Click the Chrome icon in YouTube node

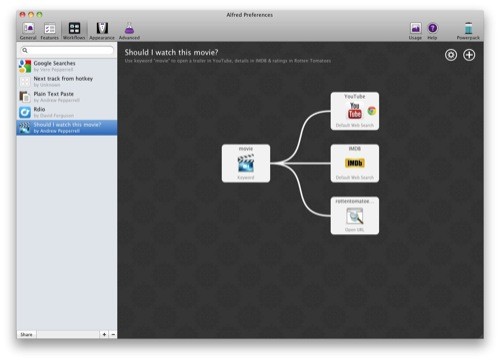point(372,111)
